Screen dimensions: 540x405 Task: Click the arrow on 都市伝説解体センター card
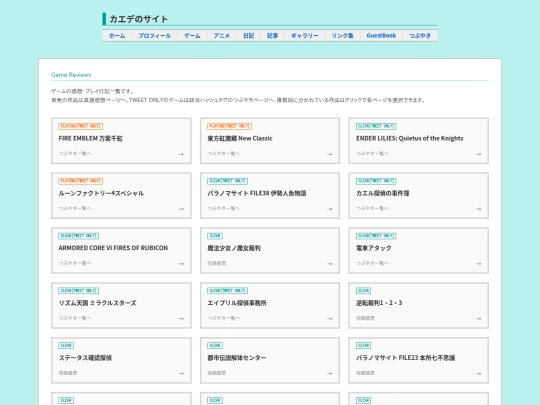point(330,373)
